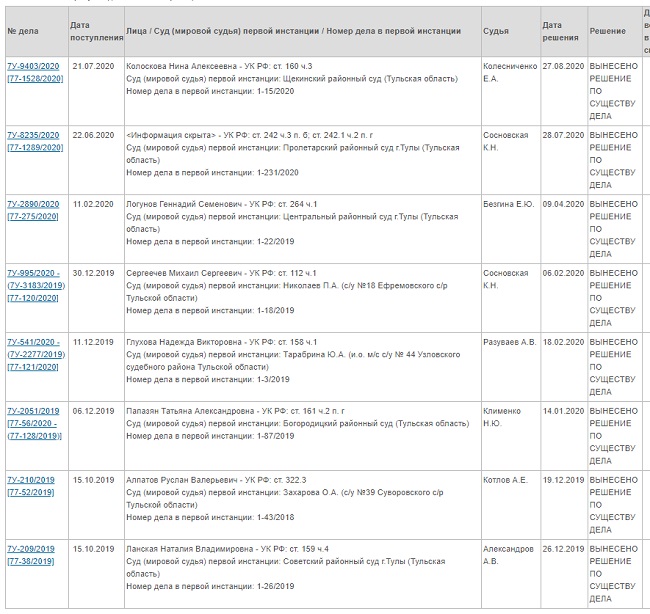Click the 'Дата решения' column header
The image size is (650, 614).
click(x=560, y=31)
